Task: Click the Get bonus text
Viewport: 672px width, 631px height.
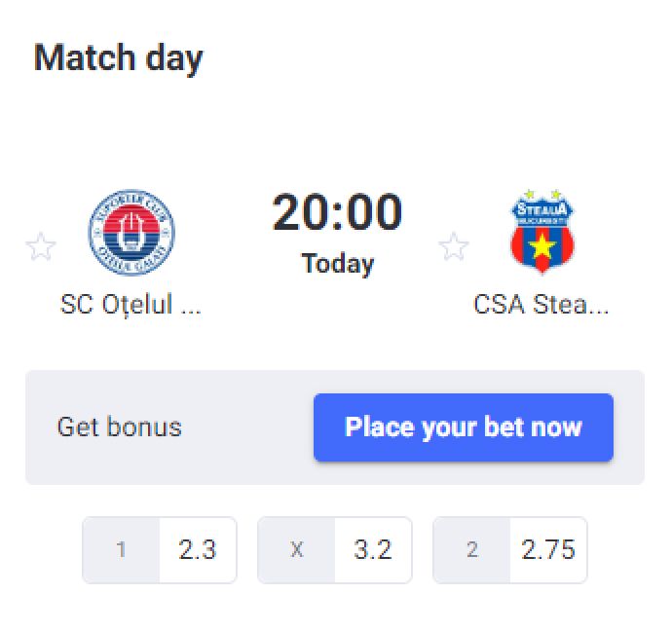Action: (120, 427)
